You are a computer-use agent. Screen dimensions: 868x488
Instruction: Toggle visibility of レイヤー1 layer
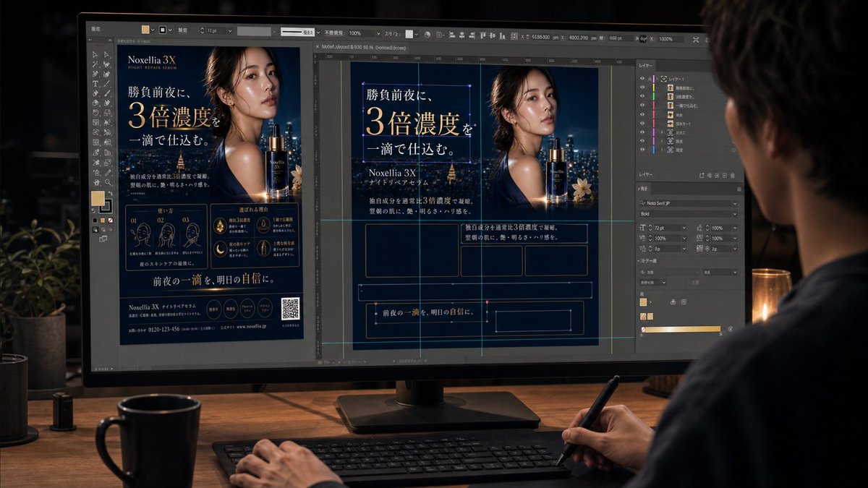pyautogui.click(x=642, y=78)
